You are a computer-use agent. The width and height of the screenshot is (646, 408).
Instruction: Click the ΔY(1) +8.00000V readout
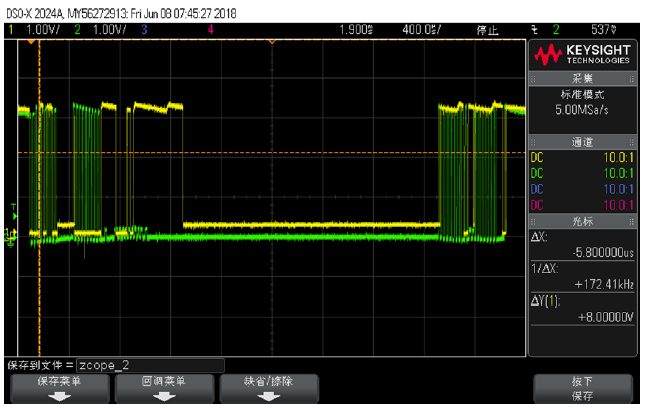tap(582, 309)
